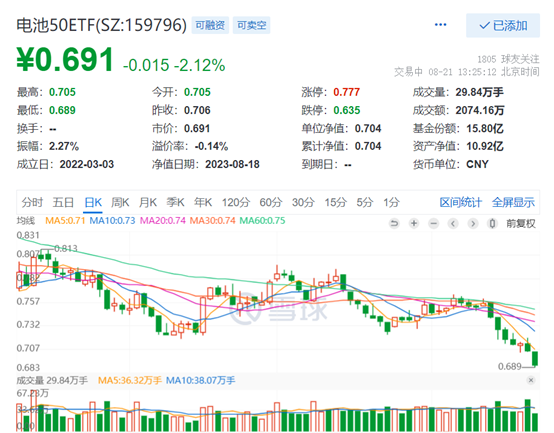Click the 可卖空 tag
Screen dimensions: 554x433
coord(251,25)
